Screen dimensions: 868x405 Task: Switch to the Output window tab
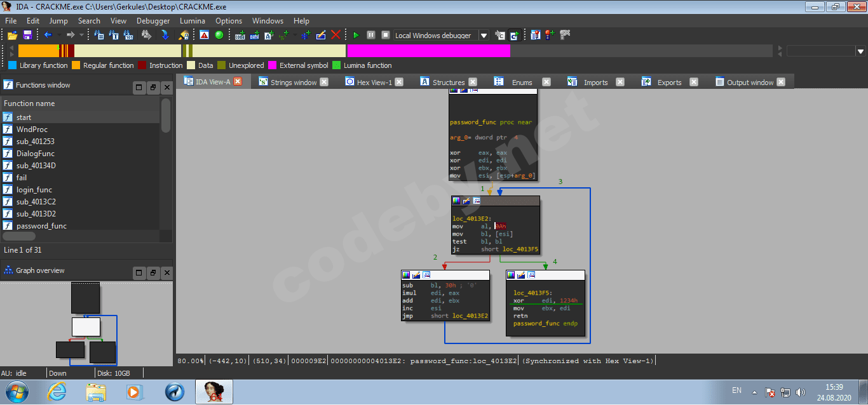point(750,83)
